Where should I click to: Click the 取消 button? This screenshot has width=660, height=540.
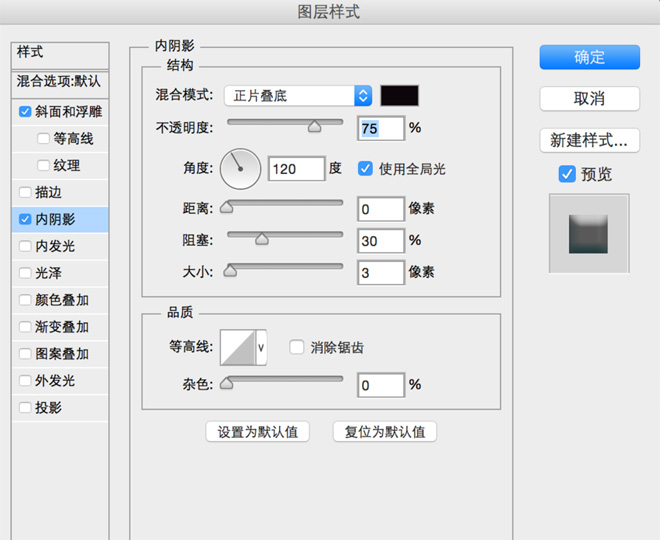click(589, 99)
